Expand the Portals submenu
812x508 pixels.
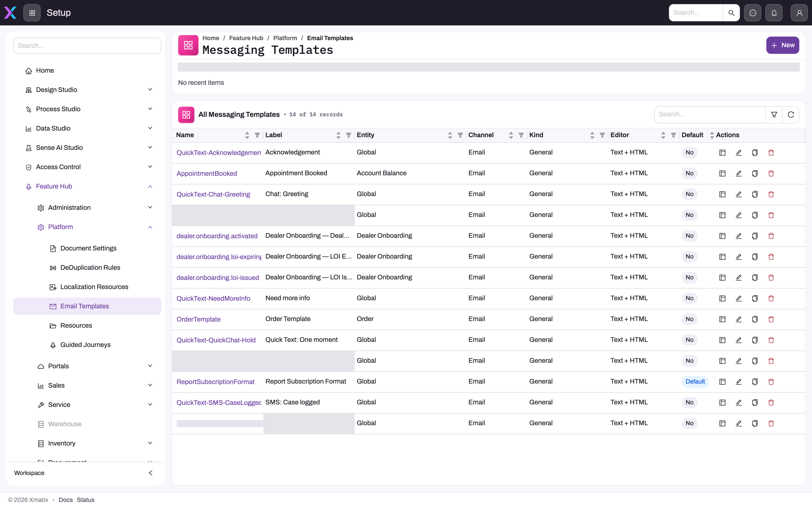click(87, 366)
